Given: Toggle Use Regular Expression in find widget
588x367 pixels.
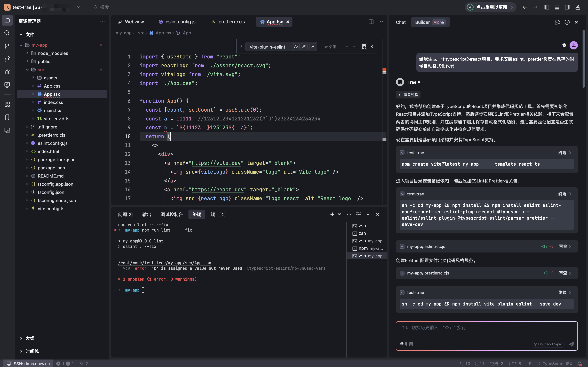Looking at the screenshot, I should pyautogui.click(x=313, y=47).
